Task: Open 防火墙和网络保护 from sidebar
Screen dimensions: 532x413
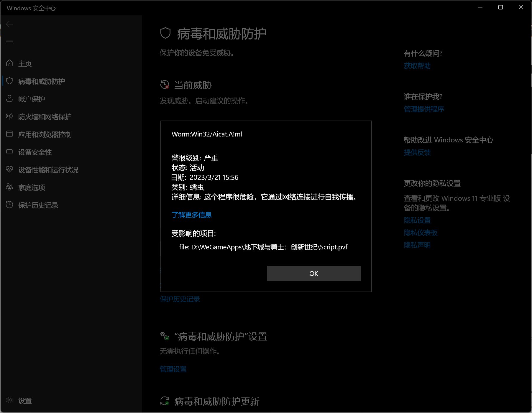Action: pos(44,117)
